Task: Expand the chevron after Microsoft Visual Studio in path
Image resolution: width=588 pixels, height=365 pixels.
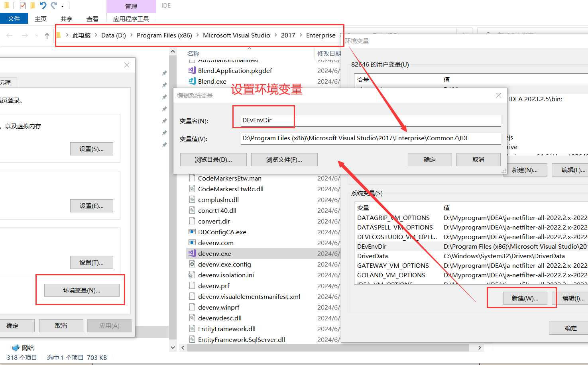Action: click(x=275, y=35)
